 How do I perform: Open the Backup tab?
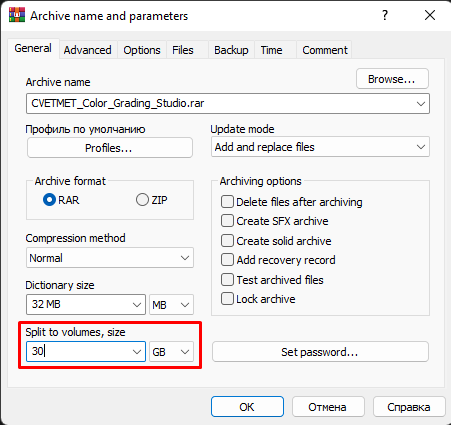coord(231,50)
